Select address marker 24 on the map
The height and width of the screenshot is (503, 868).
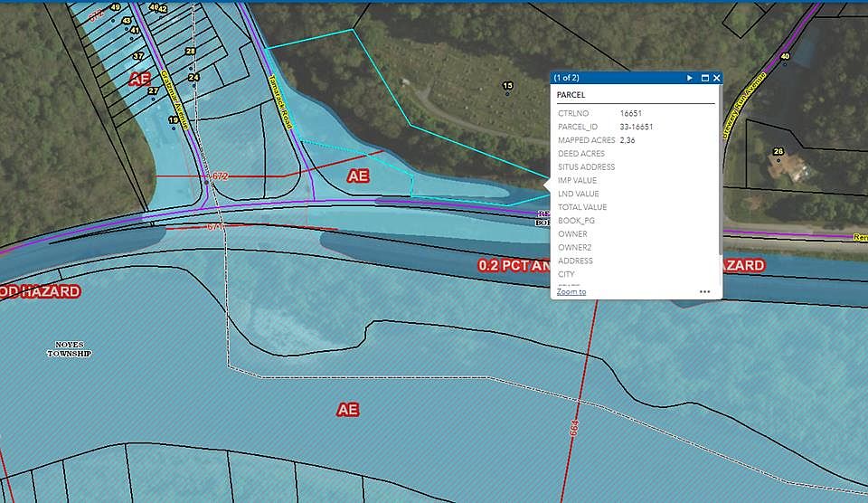193,78
